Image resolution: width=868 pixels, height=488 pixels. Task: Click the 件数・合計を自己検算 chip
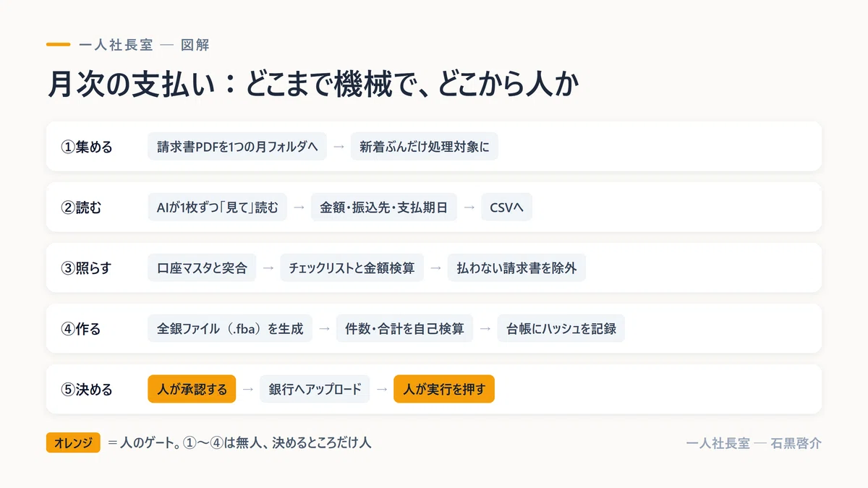405,328
